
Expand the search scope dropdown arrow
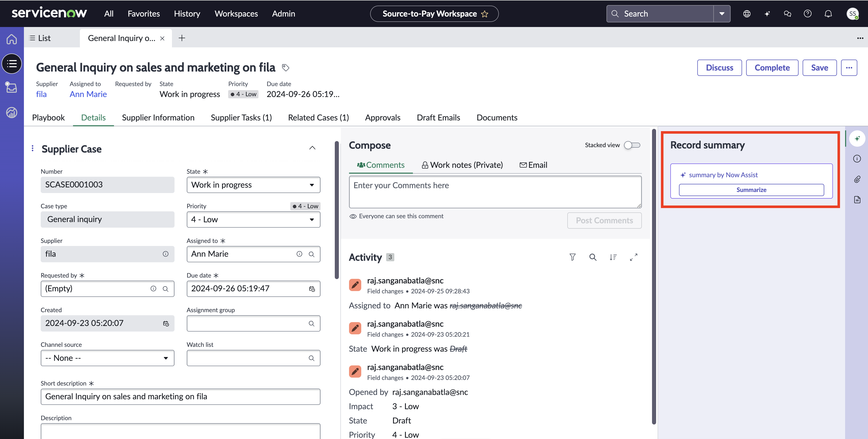[722, 14]
